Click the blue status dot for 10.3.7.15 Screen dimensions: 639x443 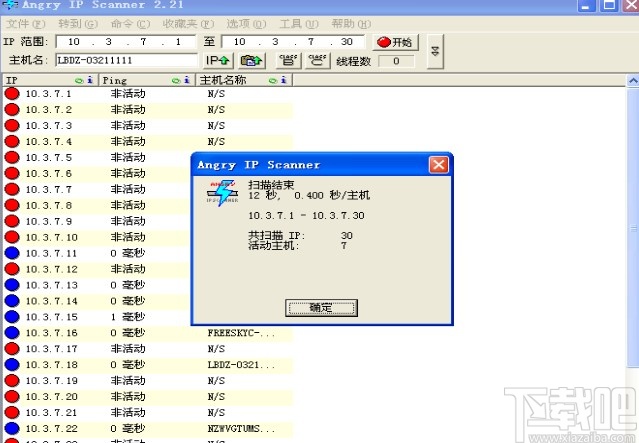(12, 317)
